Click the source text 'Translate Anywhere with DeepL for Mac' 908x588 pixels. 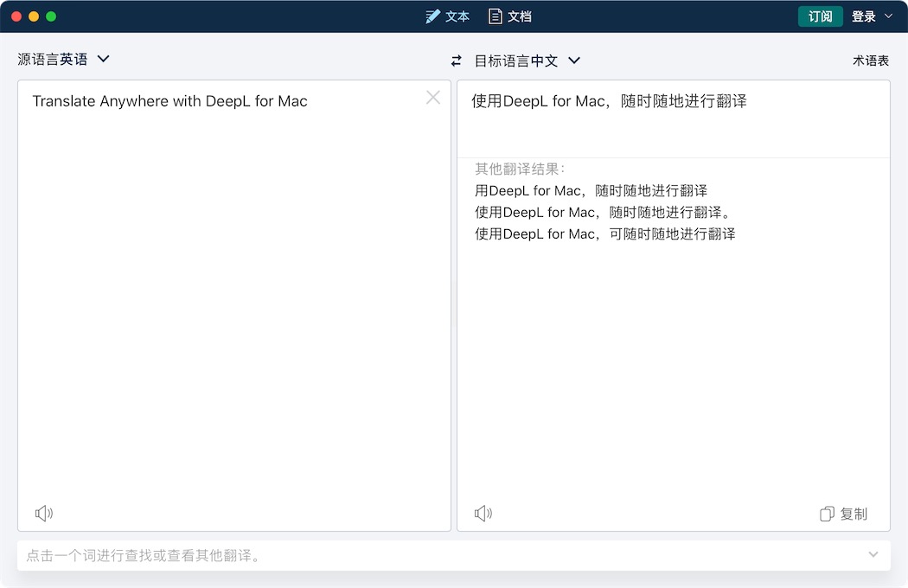point(169,101)
